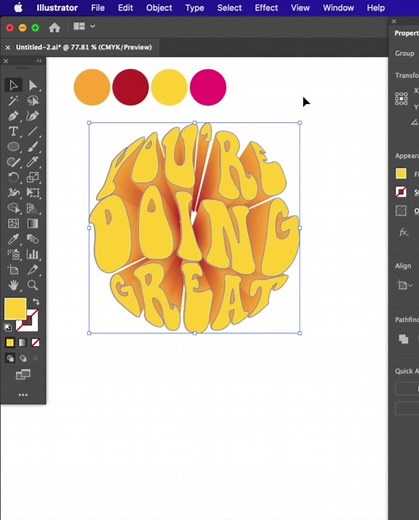The width and height of the screenshot is (419, 520).
Task: Reset to default fill and stroke
Action: [x=7, y=328]
